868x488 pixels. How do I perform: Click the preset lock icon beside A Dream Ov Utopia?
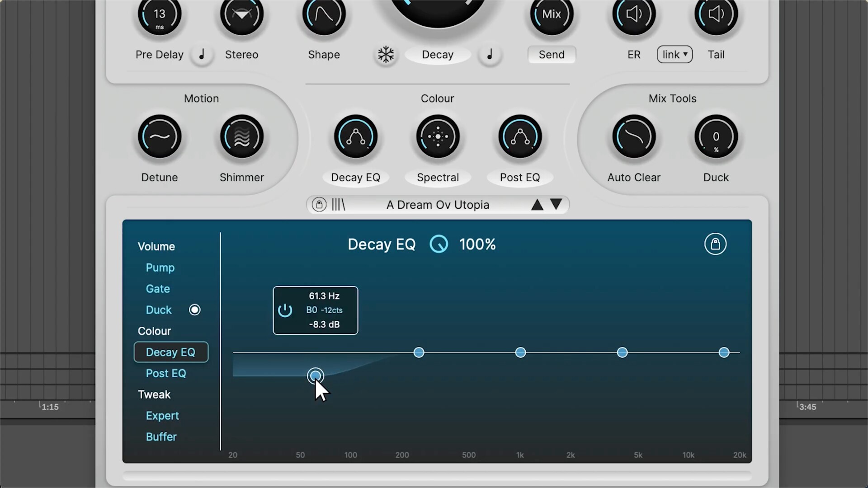tap(319, 205)
